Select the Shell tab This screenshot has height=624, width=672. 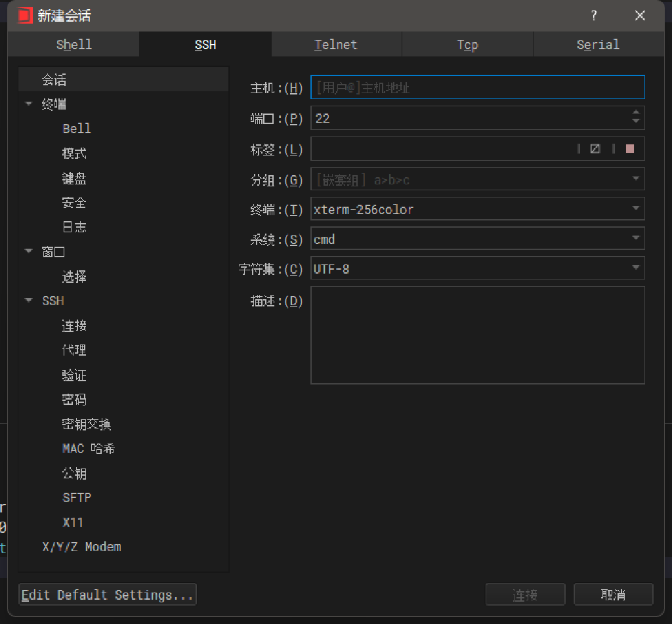click(x=73, y=45)
